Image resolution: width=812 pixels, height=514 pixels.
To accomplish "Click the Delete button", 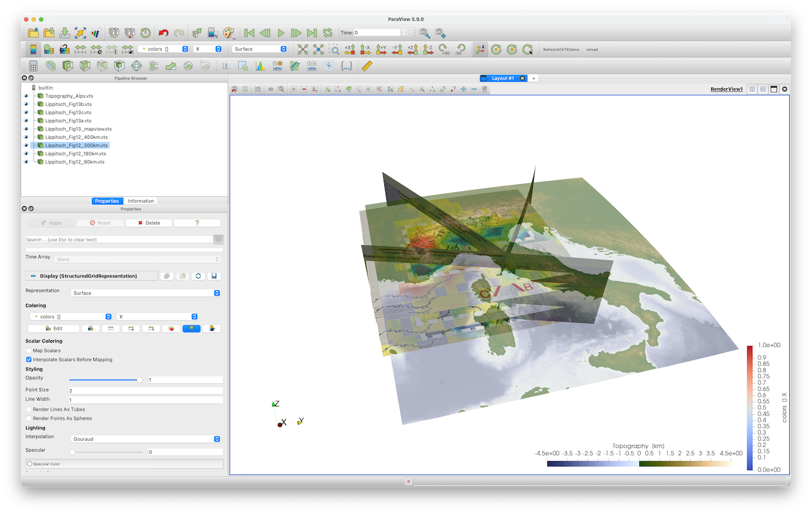I will click(148, 223).
